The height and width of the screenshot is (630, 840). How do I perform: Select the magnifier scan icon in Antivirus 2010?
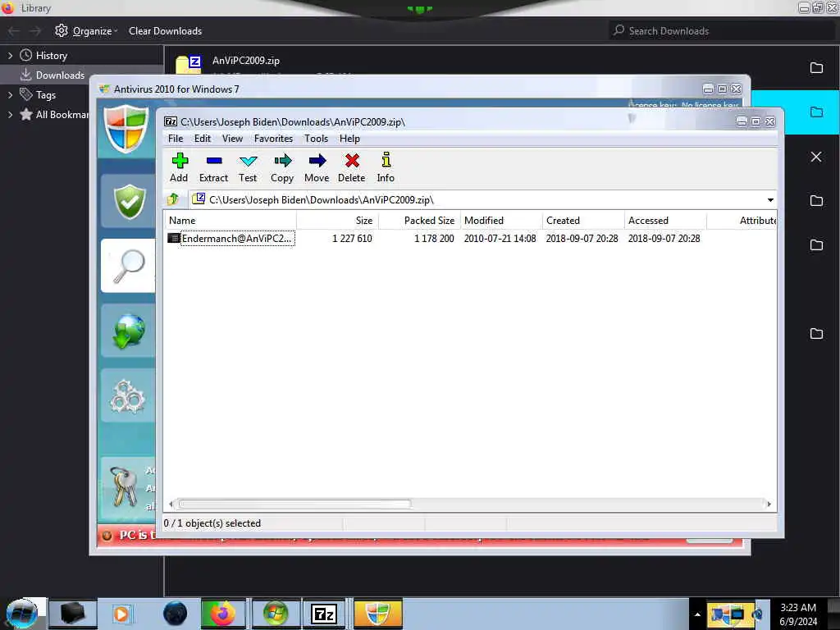point(129,266)
